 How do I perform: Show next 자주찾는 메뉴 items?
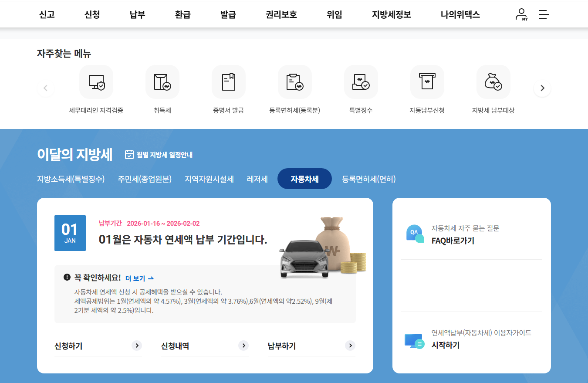coord(542,88)
